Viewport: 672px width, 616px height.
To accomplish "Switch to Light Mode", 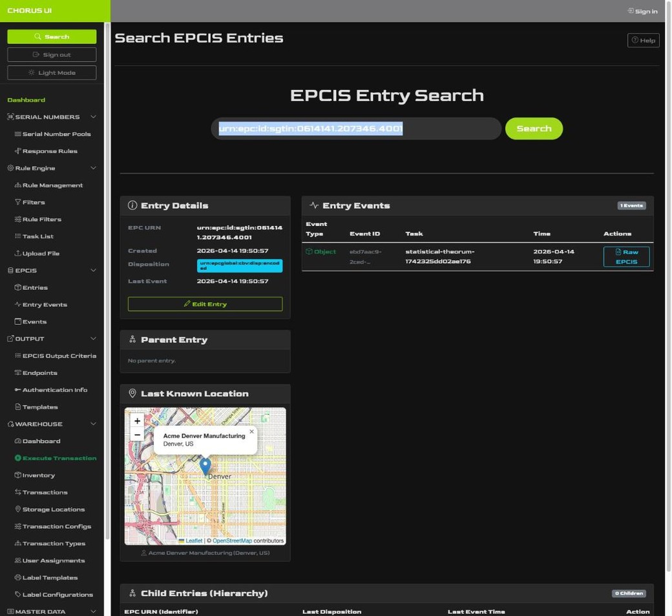I will click(x=52, y=73).
